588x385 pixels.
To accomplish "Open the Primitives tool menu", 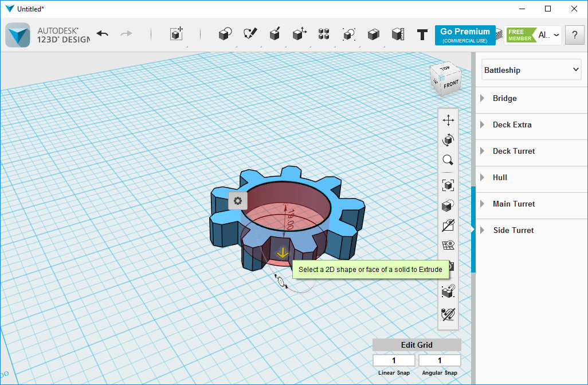I will click(x=225, y=34).
